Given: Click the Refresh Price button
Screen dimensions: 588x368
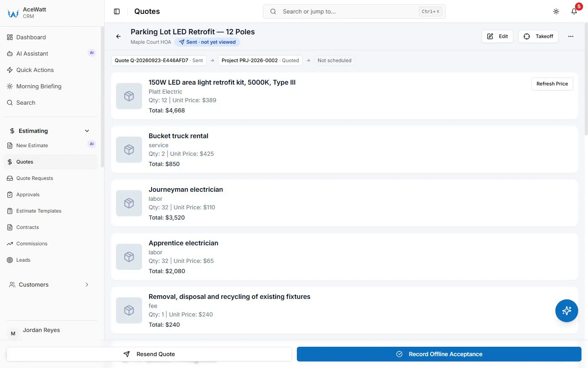Looking at the screenshot, I should (x=552, y=84).
